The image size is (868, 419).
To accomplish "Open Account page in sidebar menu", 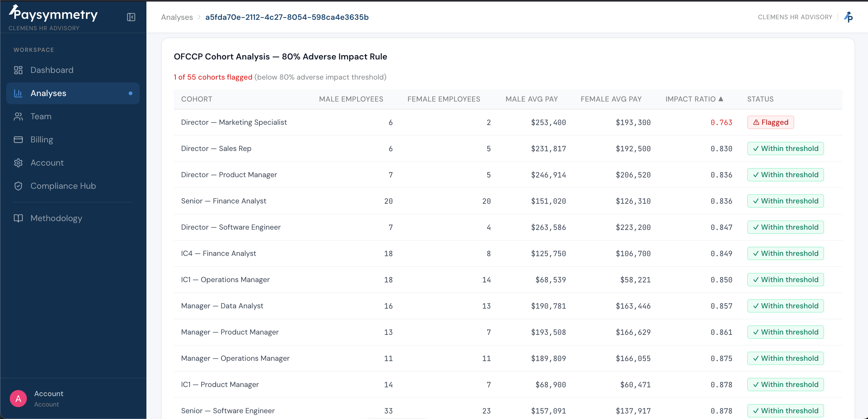I will click(73, 163).
